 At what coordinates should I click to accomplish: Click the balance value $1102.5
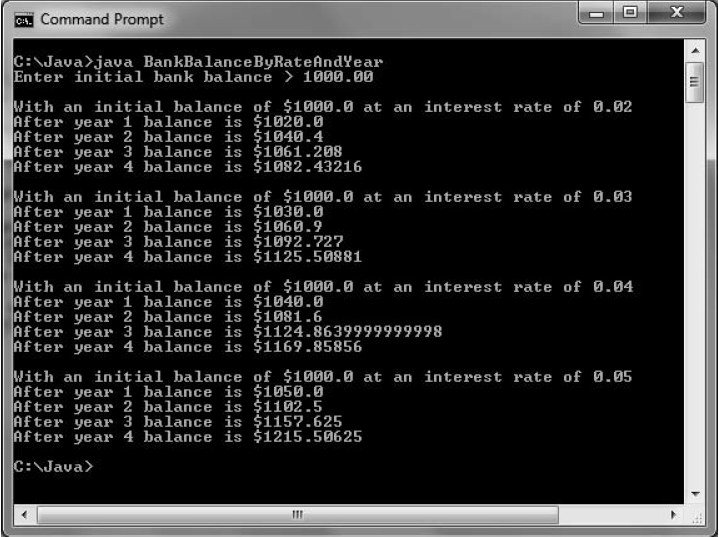tap(288, 407)
